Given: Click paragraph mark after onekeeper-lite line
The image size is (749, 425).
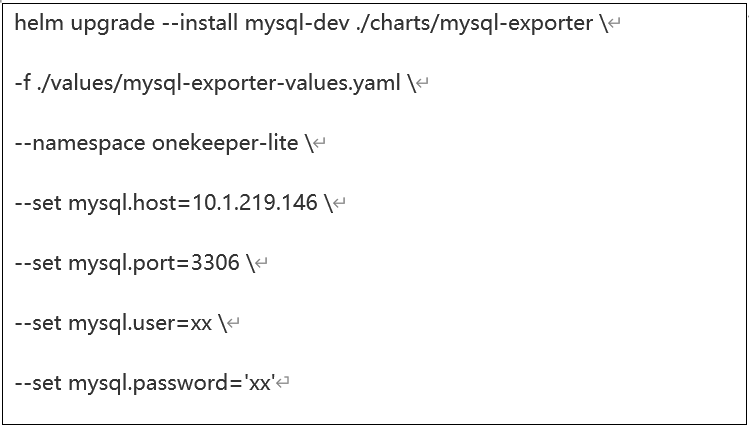Looking at the screenshot, I should (x=320, y=142).
